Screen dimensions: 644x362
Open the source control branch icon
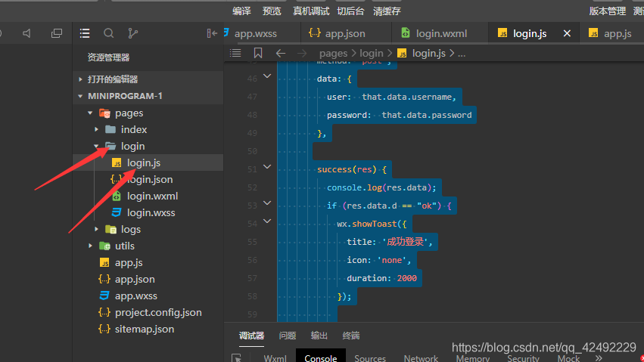[132, 33]
